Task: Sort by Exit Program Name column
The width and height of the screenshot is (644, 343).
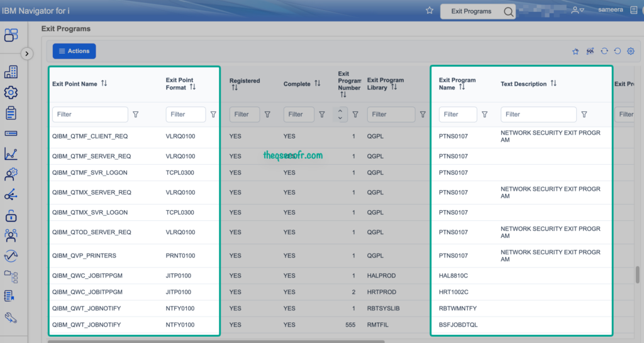Action: click(462, 87)
